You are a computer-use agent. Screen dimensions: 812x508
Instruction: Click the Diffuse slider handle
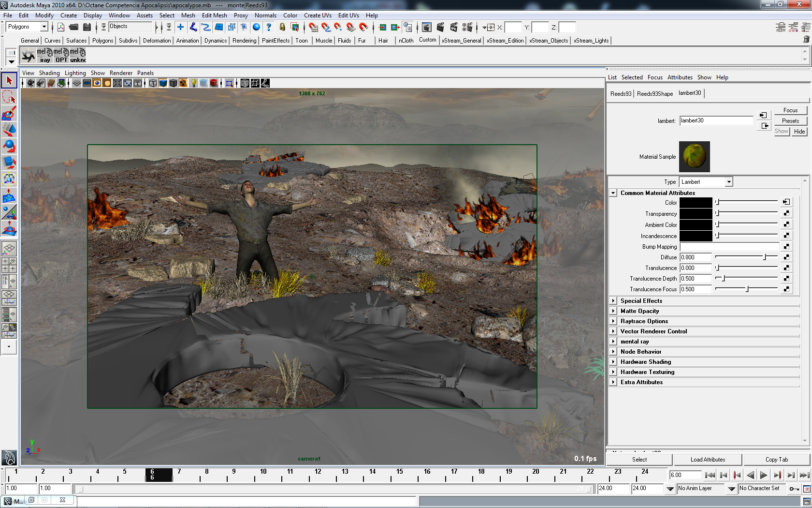765,257
